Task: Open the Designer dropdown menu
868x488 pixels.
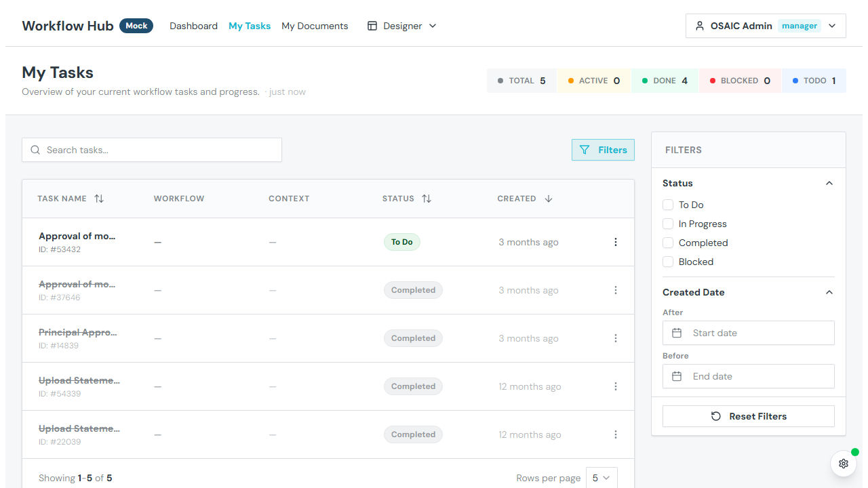Action: (401, 26)
